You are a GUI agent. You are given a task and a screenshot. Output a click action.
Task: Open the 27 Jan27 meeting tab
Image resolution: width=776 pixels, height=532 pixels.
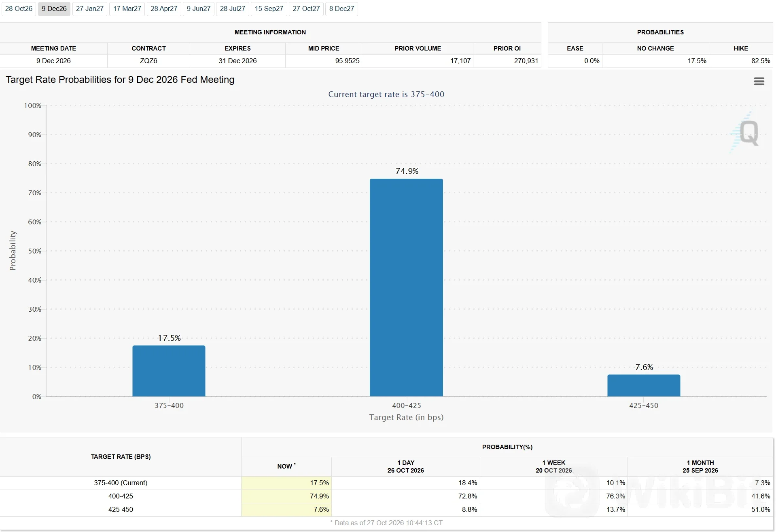coord(90,9)
